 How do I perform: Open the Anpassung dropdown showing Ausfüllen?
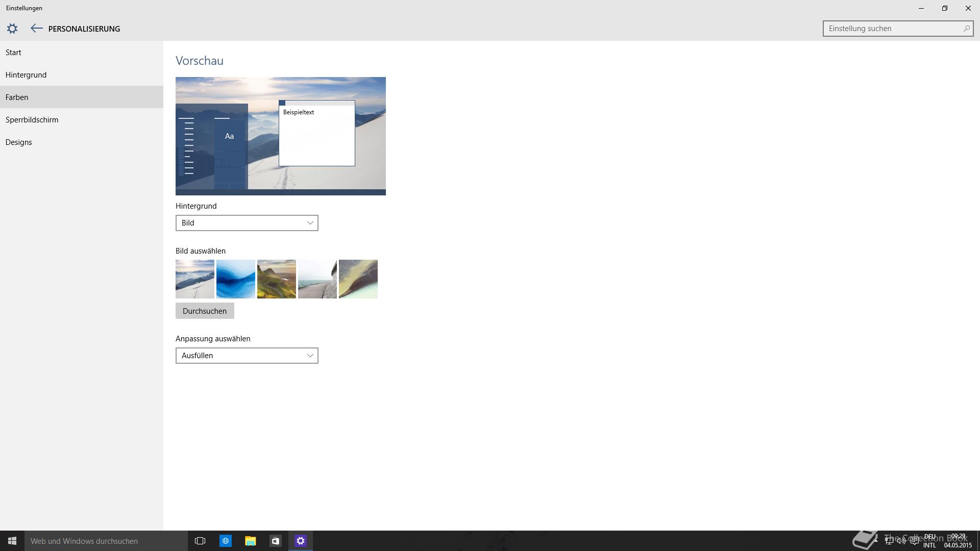(x=247, y=356)
